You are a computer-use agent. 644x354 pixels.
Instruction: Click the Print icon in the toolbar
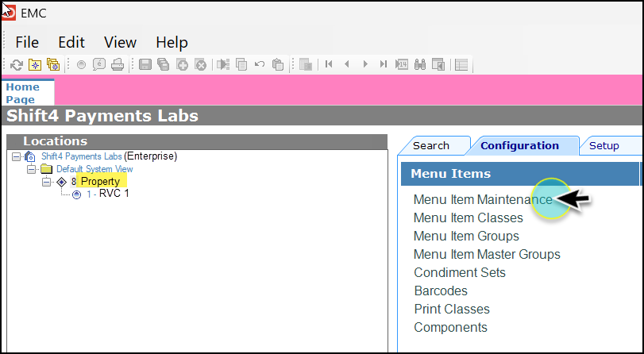[118, 64]
